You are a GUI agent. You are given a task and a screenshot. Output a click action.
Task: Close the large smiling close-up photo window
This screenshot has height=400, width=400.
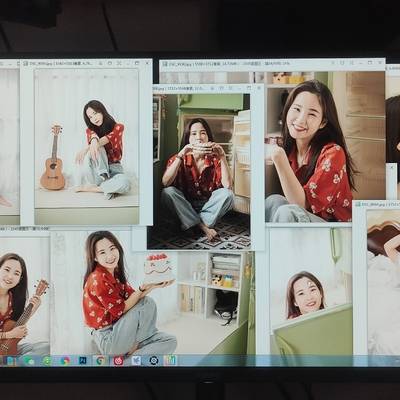[380, 63]
